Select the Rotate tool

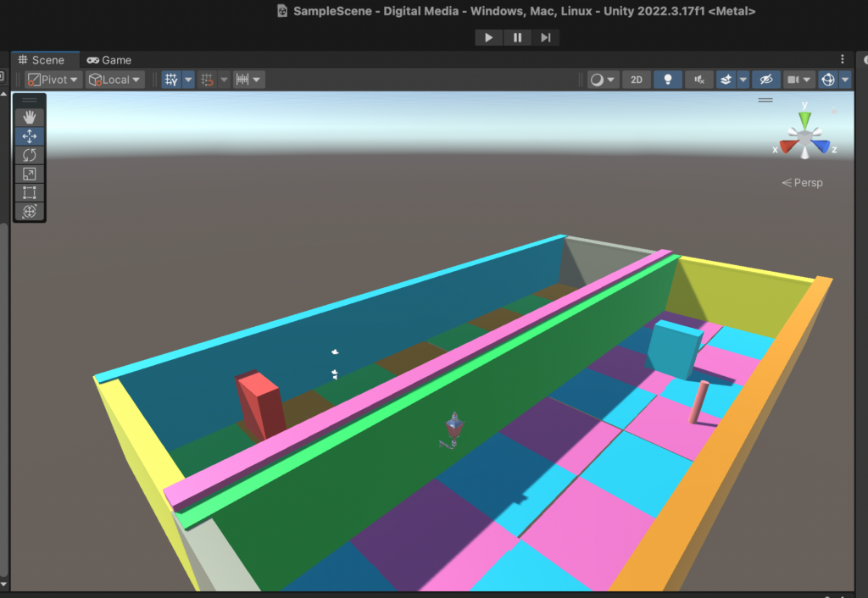pyautogui.click(x=30, y=155)
